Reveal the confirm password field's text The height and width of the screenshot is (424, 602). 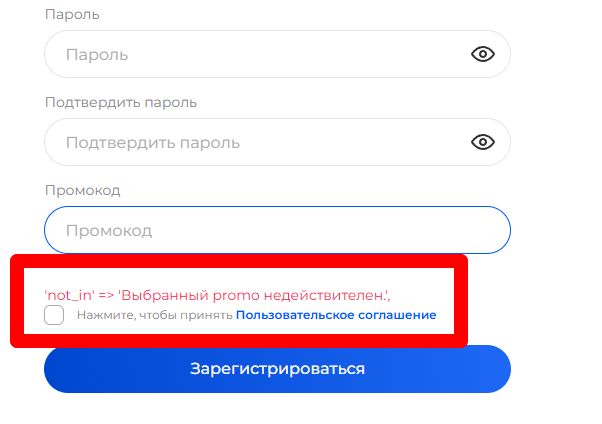(x=483, y=142)
